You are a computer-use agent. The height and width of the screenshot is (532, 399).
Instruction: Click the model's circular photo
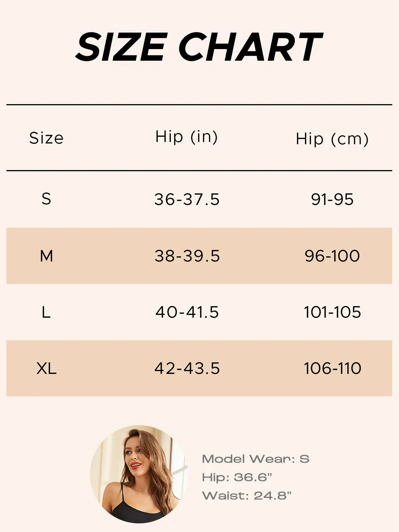pos(139,474)
